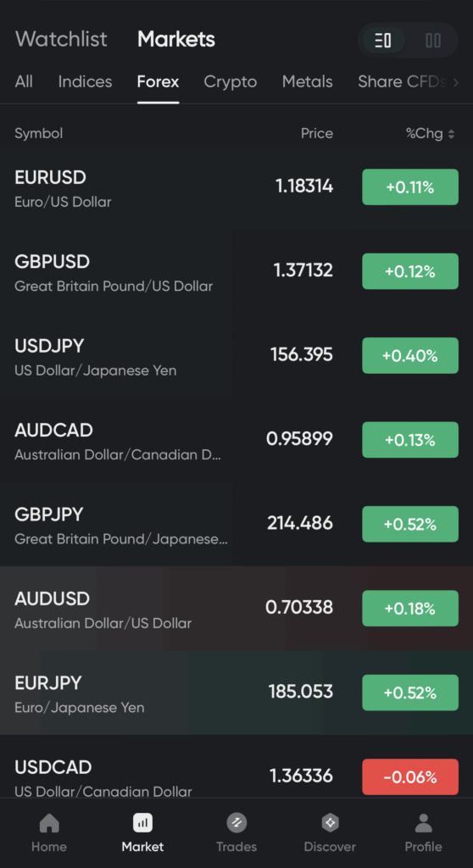Viewport: 473px width, 868px height.
Task: Switch to two-column card view icon
Action: tap(433, 41)
